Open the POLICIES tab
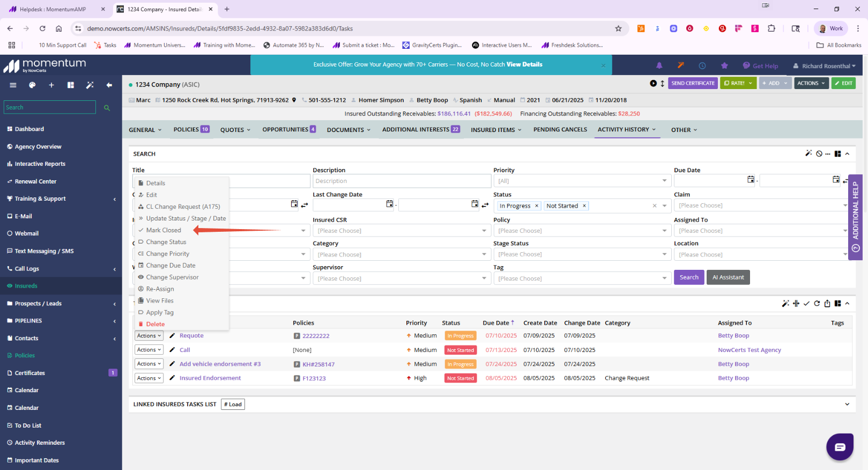The image size is (868, 470). point(191,129)
